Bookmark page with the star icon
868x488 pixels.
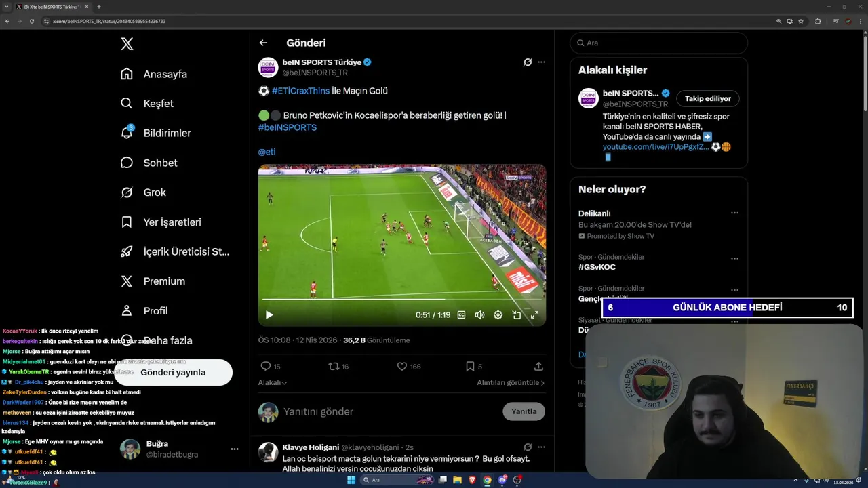[801, 21]
